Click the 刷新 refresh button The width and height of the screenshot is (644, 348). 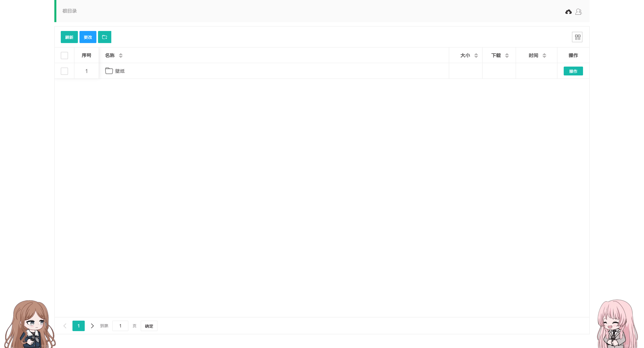[69, 37]
